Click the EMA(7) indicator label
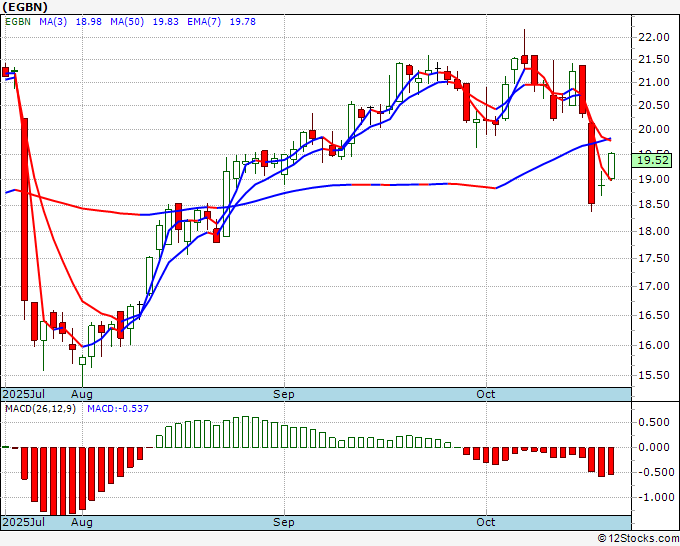This screenshot has height=546, width=680. click(204, 22)
